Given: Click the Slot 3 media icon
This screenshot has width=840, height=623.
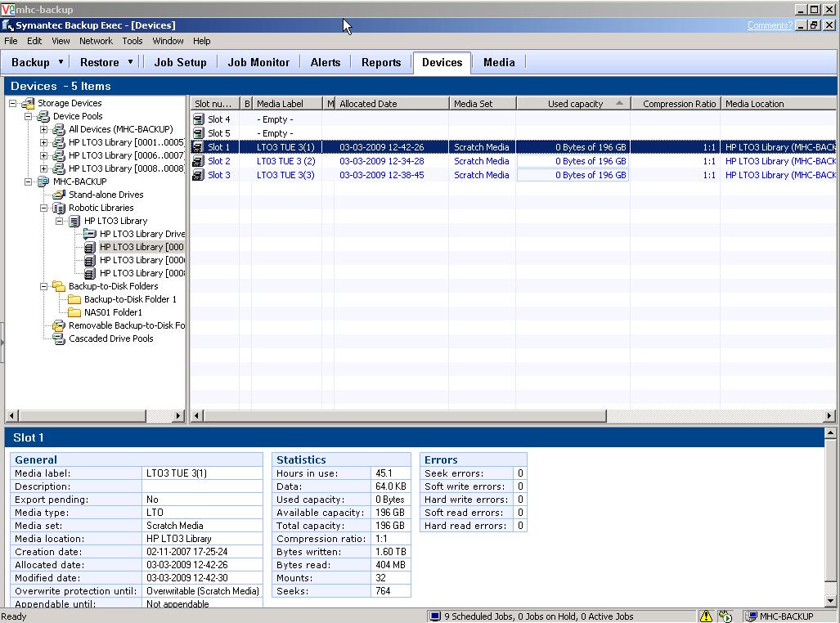Looking at the screenshot, I should click(x=198, y=175).
